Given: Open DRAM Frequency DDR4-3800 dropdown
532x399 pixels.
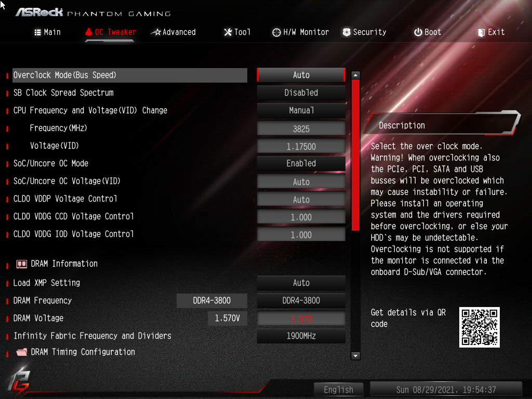Looking at the screenshot, I should pos(301,300).
